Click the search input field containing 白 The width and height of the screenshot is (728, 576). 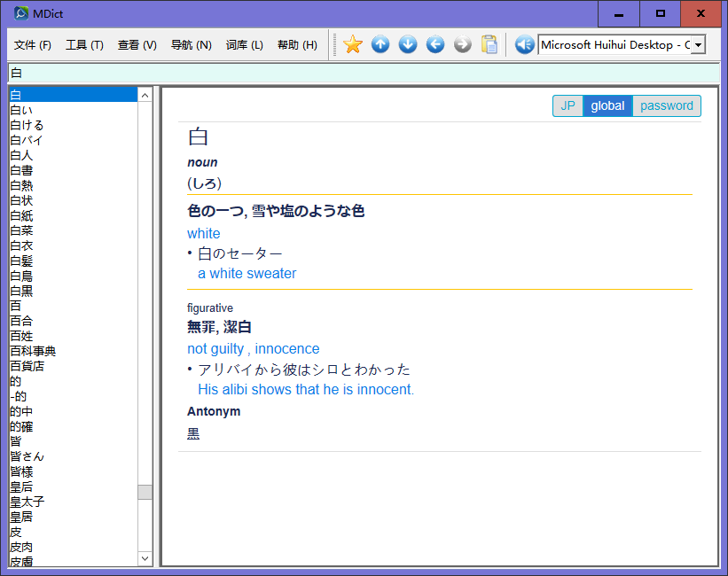point(355,73)
